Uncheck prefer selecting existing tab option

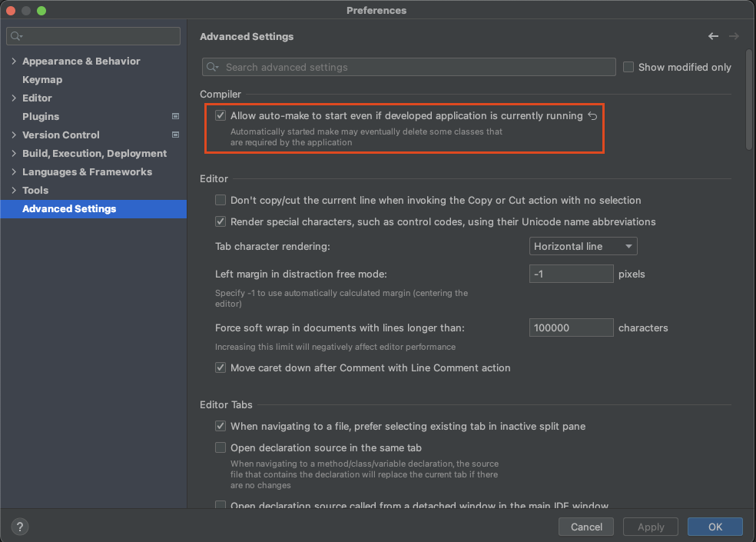[220, 426]
